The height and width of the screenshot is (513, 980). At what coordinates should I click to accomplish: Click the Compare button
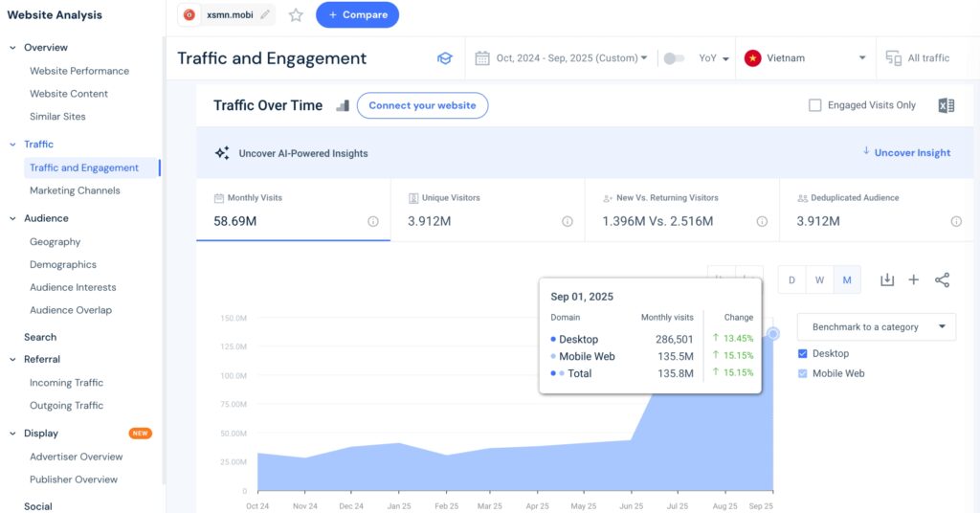(357, 15)
